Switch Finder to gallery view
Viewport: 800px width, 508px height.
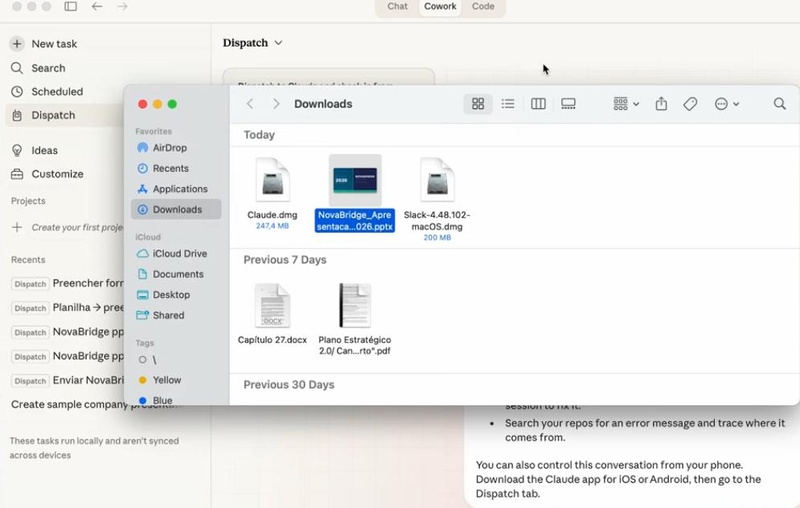click(568, 104)
